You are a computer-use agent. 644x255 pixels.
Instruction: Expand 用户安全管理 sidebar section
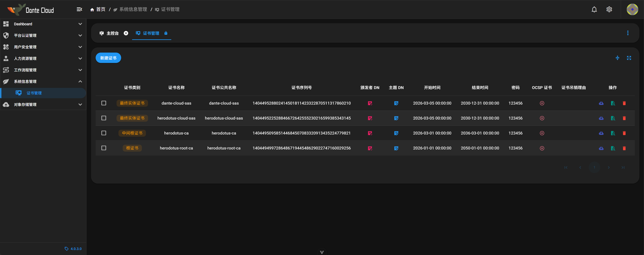tap(42, 47)
